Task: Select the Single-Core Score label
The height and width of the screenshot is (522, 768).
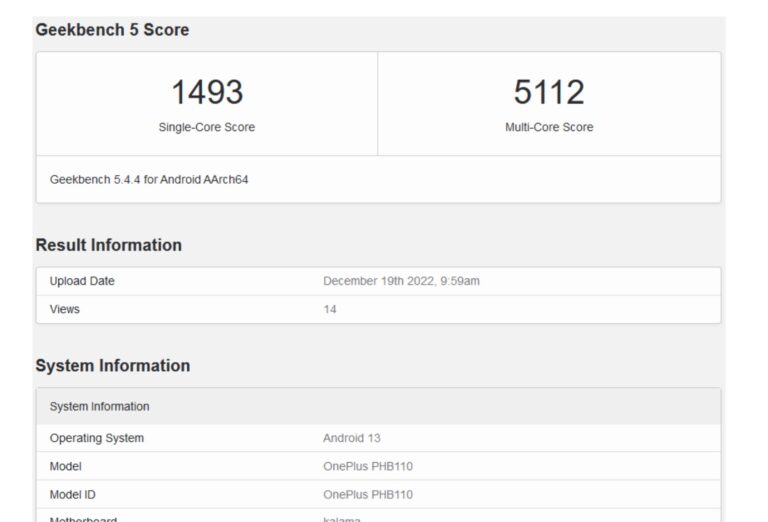Action: 207,127
